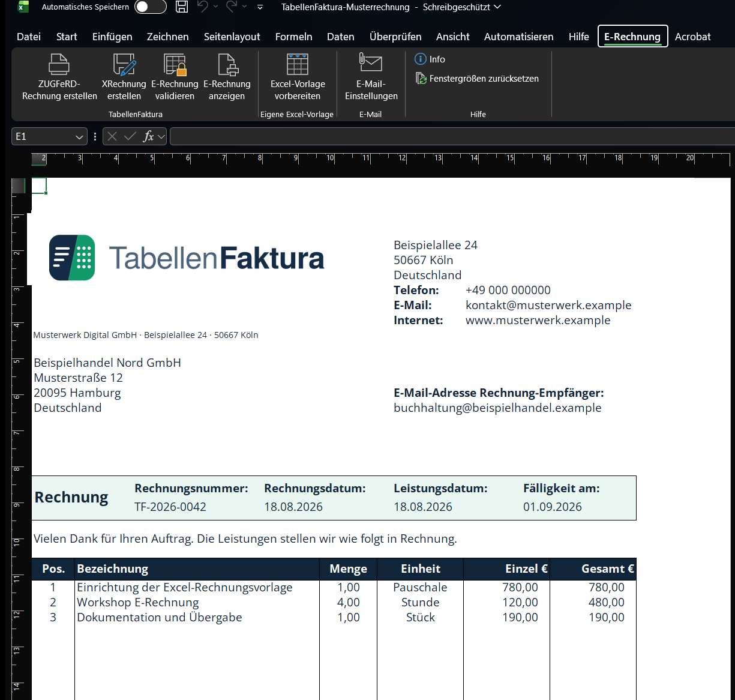Click Musterstraße 12 address line
Image resolution: width=735 pixels, height=700 pixels.
pyautogui.click(x=78, y=378)
